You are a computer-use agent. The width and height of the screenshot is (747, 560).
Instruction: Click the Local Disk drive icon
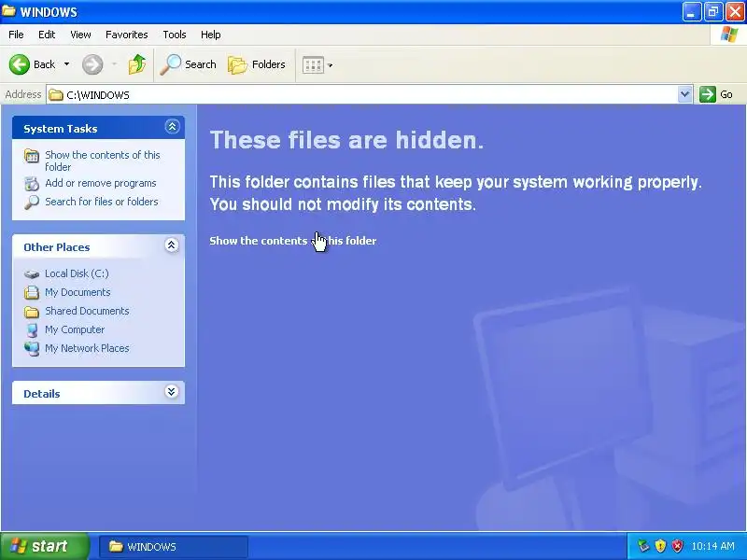[32, 274]
